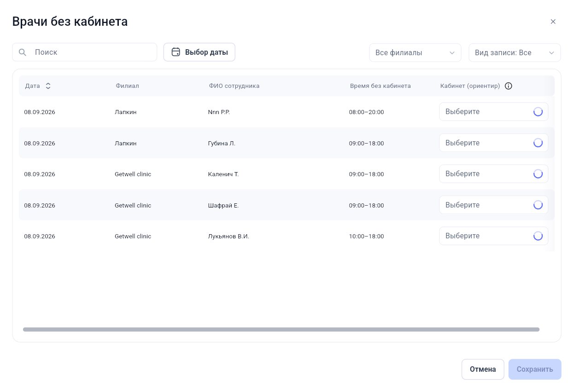Image resolution: width=568 pixels, height=392 pixels.
Task: Click the Филиал column header
Action: [127, 86]
